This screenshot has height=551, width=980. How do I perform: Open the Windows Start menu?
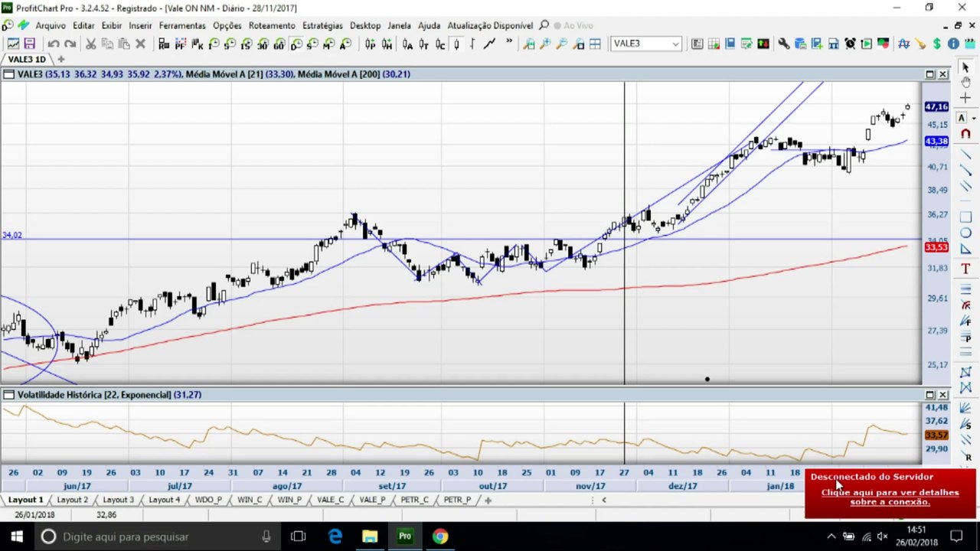17,536
